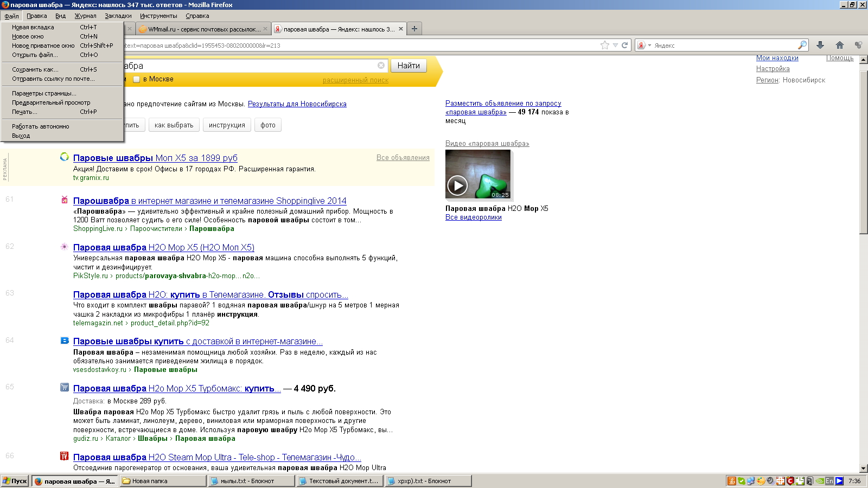Click the Java tray icon
Screen dimensions: 868x488
[x=732, y=481]
